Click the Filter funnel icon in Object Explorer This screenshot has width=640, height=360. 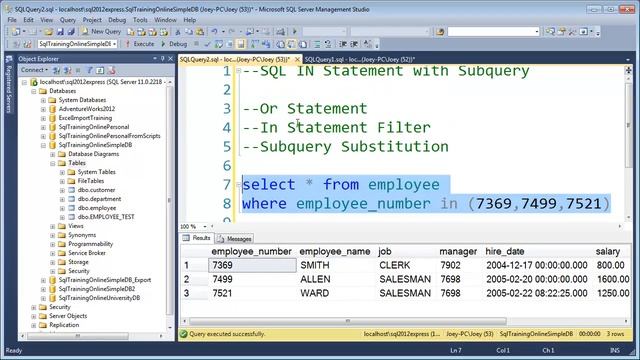coord(89,71)
